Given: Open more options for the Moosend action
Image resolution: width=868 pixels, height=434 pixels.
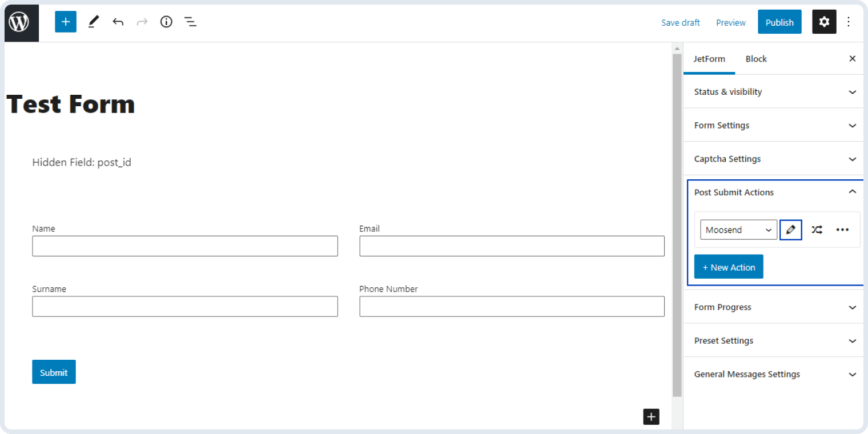Looking at the screenshot, I should point(842,230).
